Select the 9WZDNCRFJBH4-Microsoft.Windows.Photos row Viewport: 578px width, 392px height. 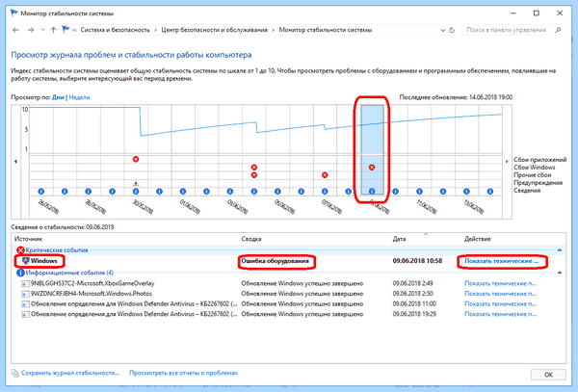(289, 294)
